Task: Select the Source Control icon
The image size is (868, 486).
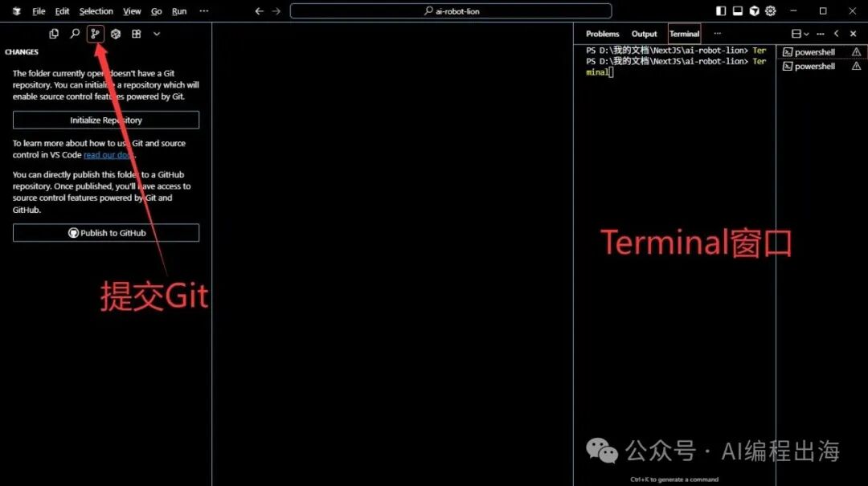Action: 96,34
